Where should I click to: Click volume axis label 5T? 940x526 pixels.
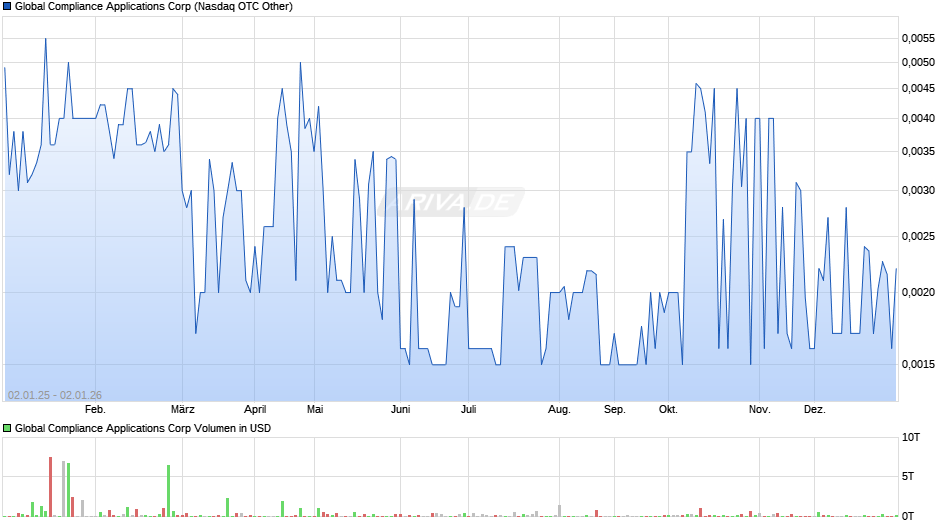(908, 476)
